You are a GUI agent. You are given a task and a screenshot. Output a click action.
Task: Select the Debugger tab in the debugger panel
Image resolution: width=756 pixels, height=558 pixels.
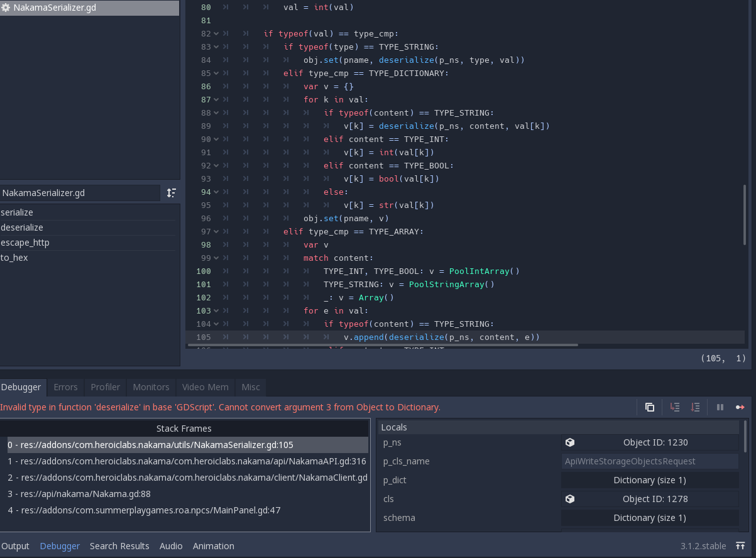[x=23, y=387]
